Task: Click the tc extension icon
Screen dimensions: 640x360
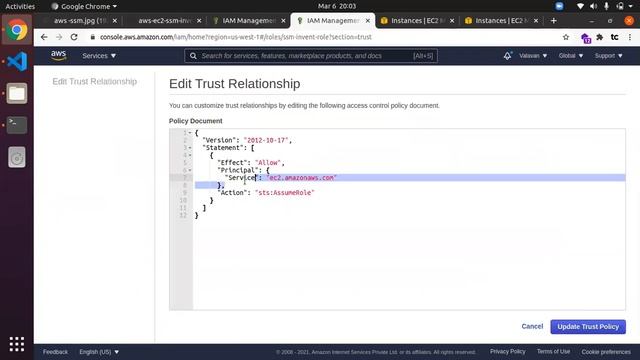Action: (614, 37)
